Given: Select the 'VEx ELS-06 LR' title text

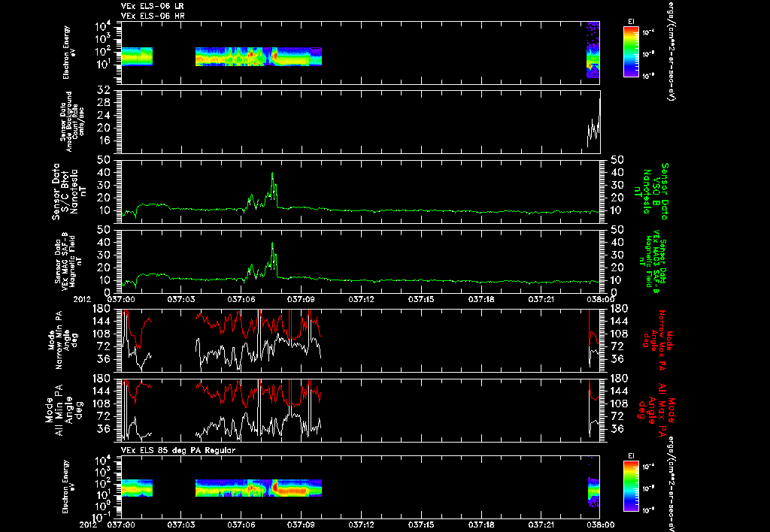Looking at the screenshot, I should pyautogui.click(x=152, y=6).
